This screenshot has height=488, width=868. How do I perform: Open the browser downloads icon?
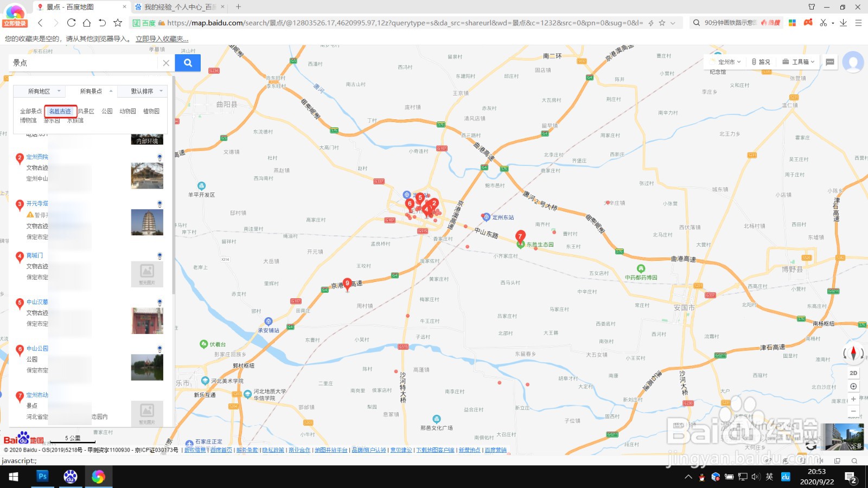point(843,23)
